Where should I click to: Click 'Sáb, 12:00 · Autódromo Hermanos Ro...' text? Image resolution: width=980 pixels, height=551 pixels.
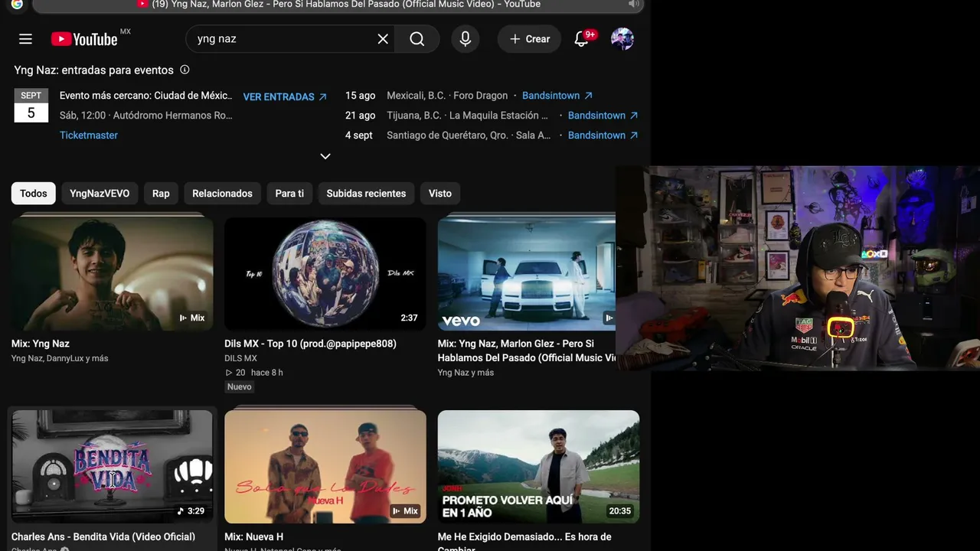point(145,116)
